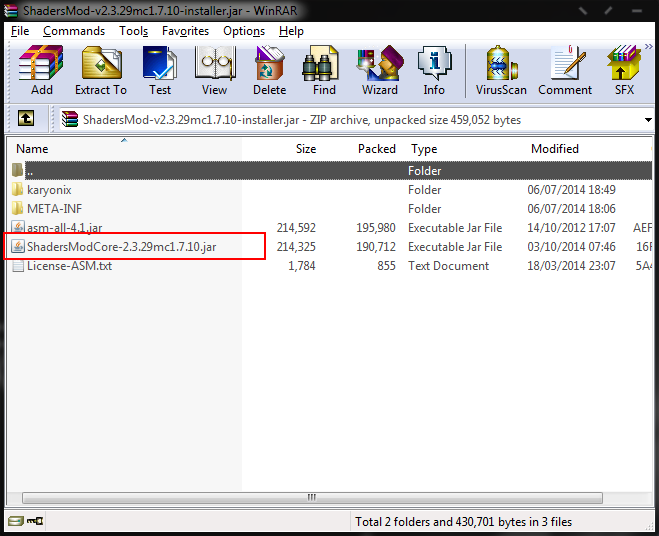Click the ShadersModCore jar file icon
This screenshot has width=659, height=536.
(18, 246)
